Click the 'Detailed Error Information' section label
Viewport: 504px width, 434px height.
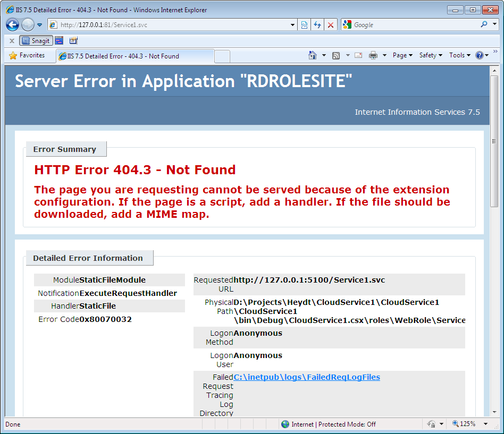pos(88,258)
